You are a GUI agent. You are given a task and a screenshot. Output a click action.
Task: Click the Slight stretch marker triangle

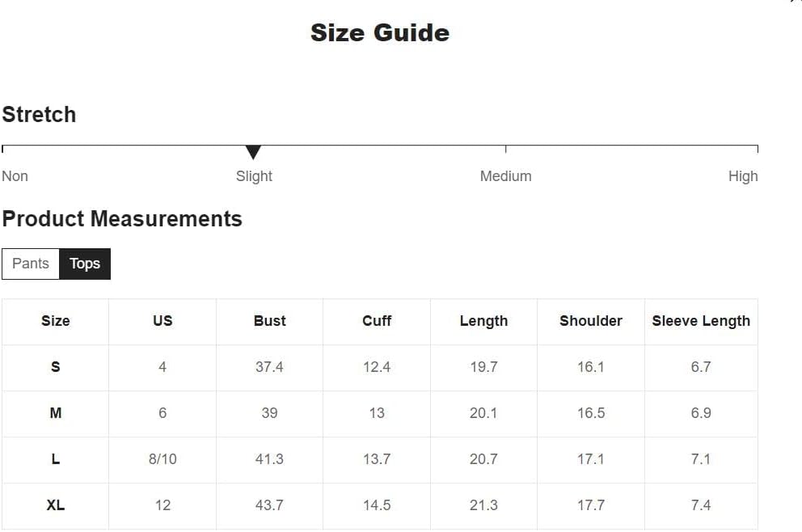click(x=253, y=152)
